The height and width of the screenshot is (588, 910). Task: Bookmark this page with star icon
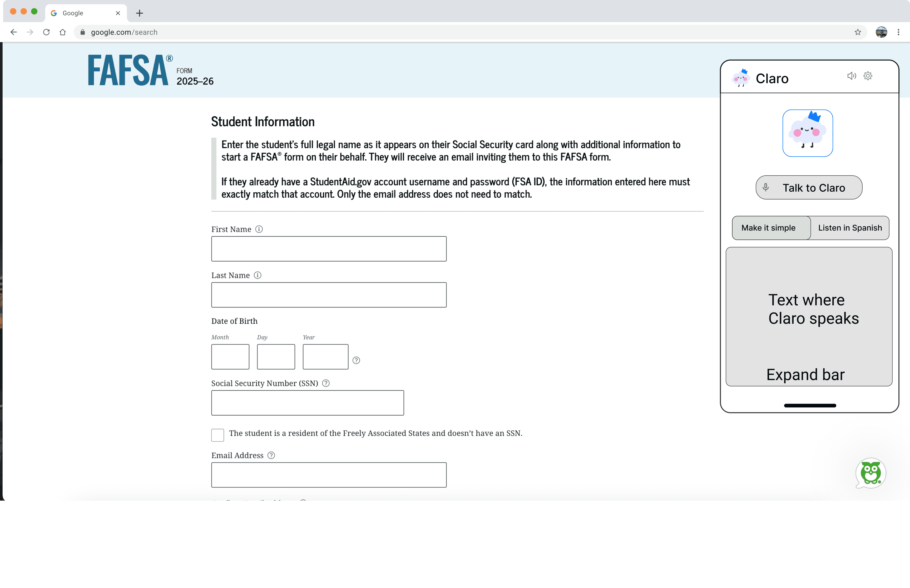coord(858,32)
